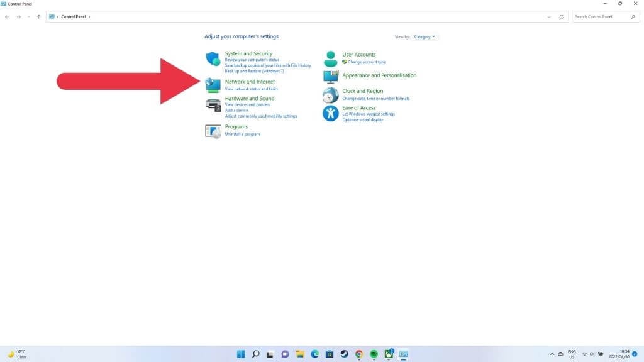The width and height of the screenshot is (644, 362).
Task: Click View devices and printers
Action: click(x=247, y=105)
